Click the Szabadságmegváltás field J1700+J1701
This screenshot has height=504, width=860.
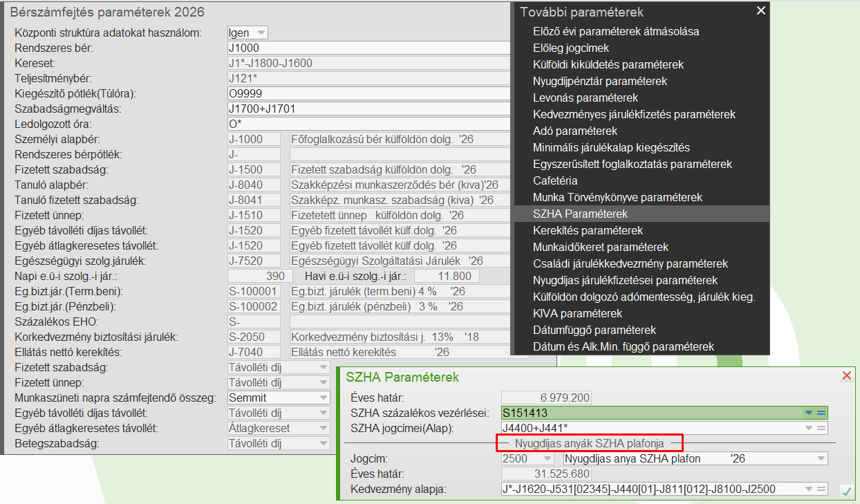tap(368, 109)
